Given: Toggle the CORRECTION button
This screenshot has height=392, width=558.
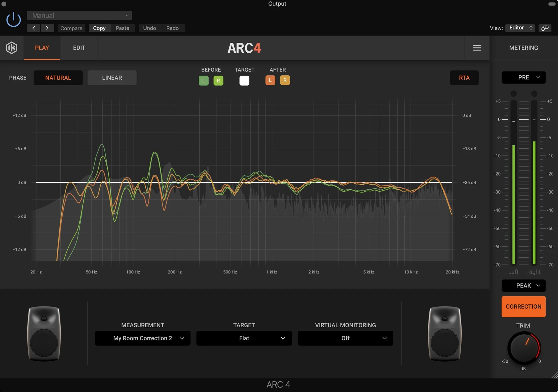Looking at the screenshot, I should coord(524,307).
